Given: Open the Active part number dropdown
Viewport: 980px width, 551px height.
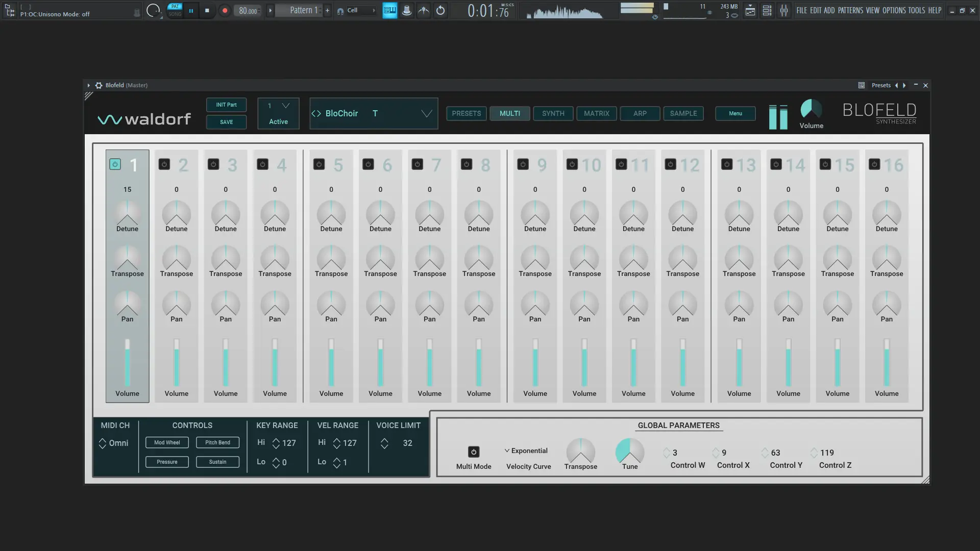Looking at the screenshot, I should [285, 106].
